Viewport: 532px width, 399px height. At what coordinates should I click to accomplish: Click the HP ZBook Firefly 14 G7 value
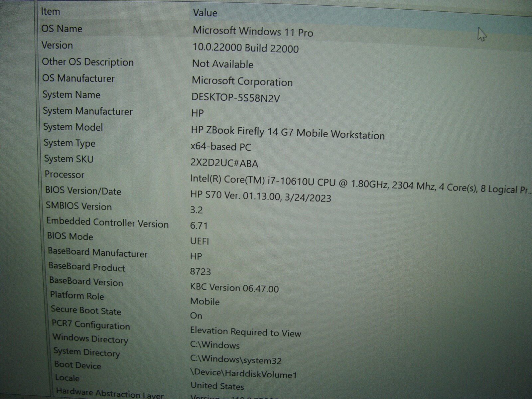point(288,133)
